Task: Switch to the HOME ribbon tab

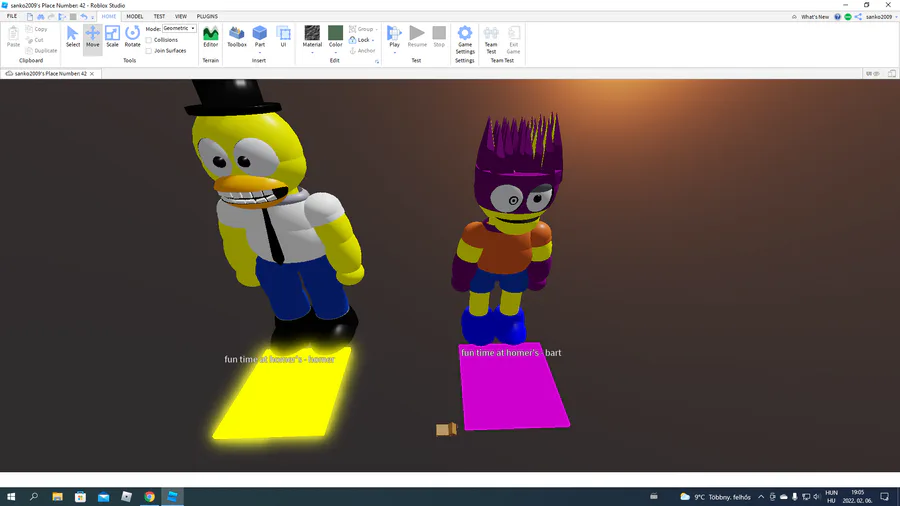Action: click(108, 17)
